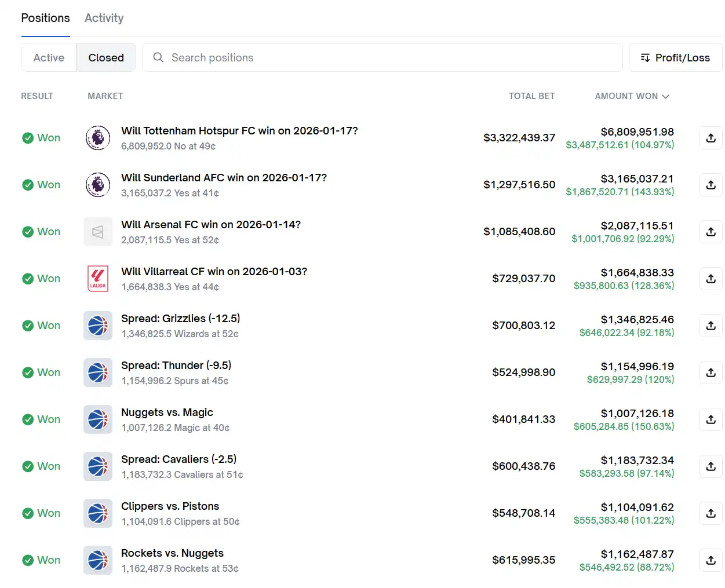Click the Market column header

(x=105, y=96)
